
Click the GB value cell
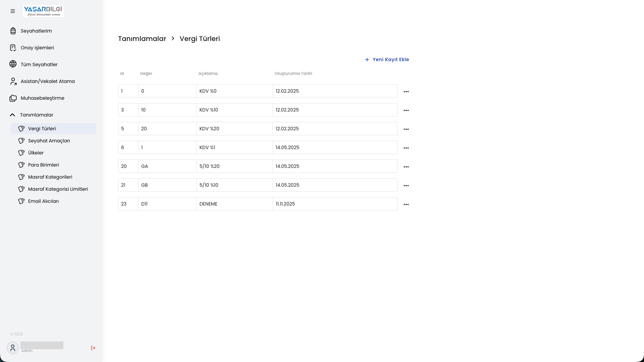point(167,185)
